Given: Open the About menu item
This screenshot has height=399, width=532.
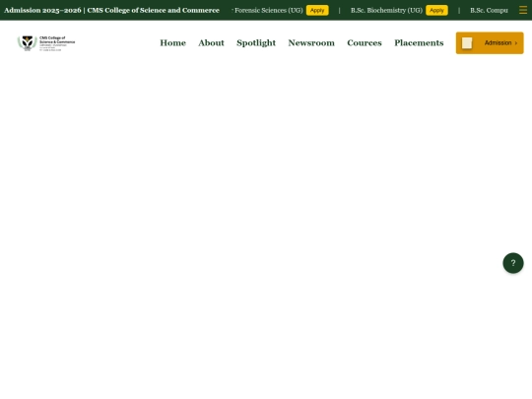Looking at the screenshot, I should [212, 42].
